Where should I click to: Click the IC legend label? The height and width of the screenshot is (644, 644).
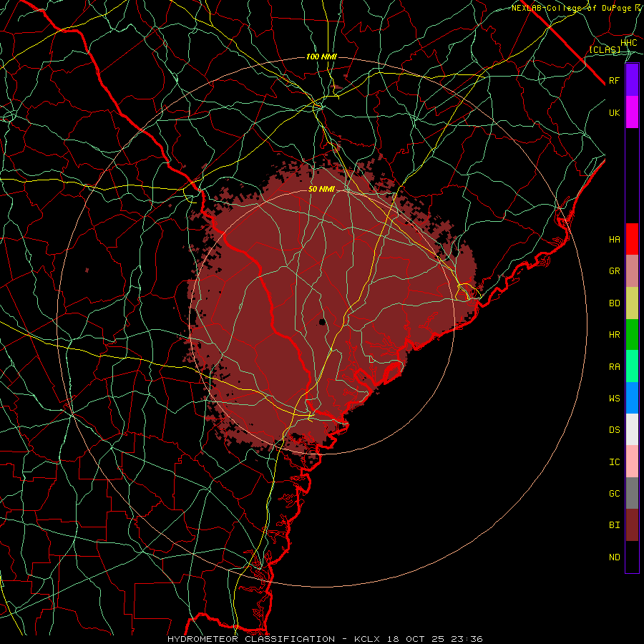pyautogui.click(x=615, y=462)
